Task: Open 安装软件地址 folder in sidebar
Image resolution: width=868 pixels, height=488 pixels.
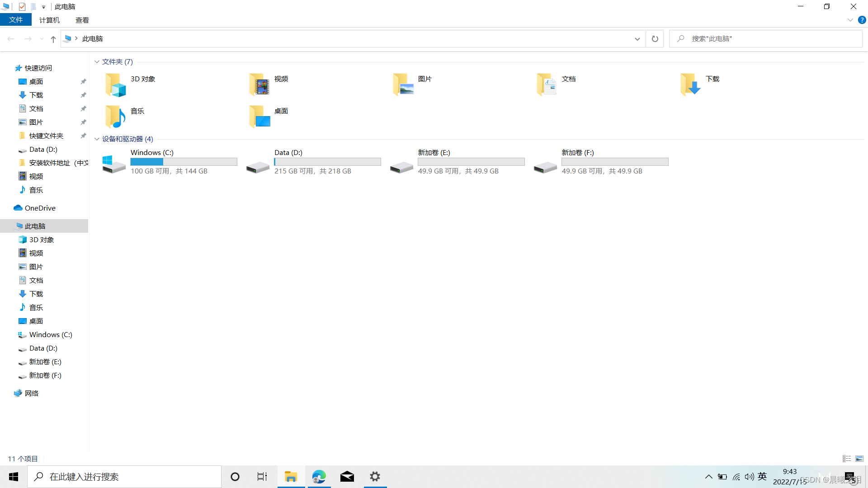Action: pos(59,163)
